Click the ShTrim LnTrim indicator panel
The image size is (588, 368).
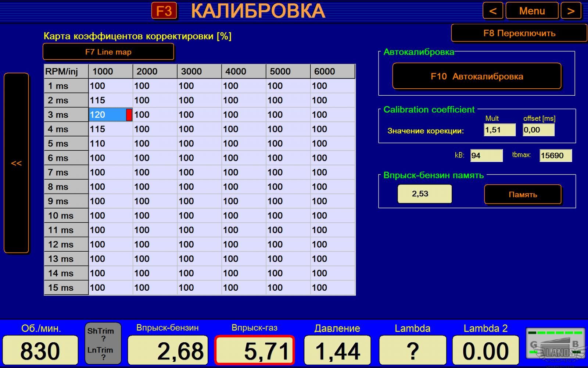[103, 344]
